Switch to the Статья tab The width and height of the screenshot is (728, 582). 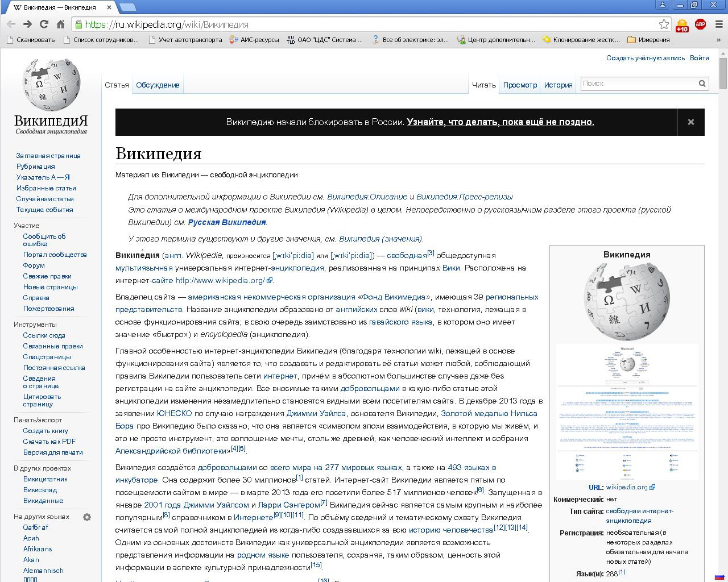click(x=117, y=85)
